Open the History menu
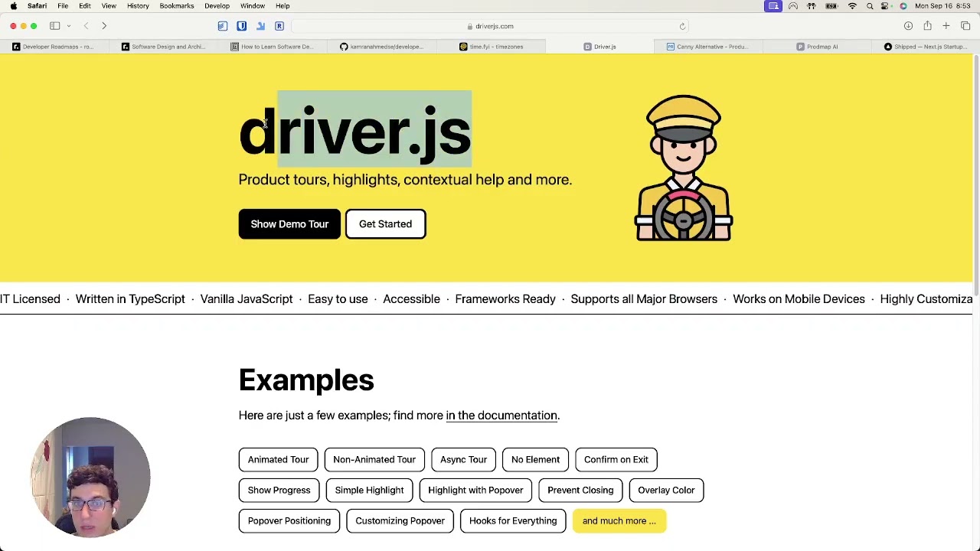The width and height of the screenshot is (980, 551). click(138, 6)
